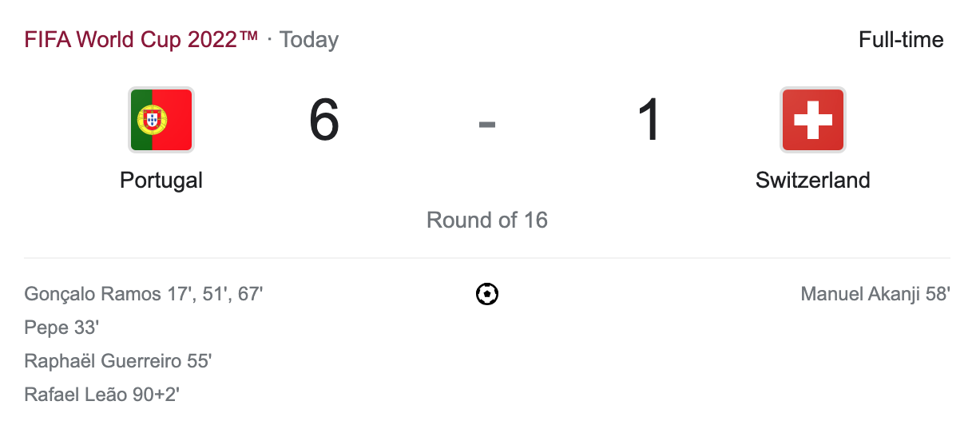
Task: Click Switzerland's score of 1
Action: 649,121
